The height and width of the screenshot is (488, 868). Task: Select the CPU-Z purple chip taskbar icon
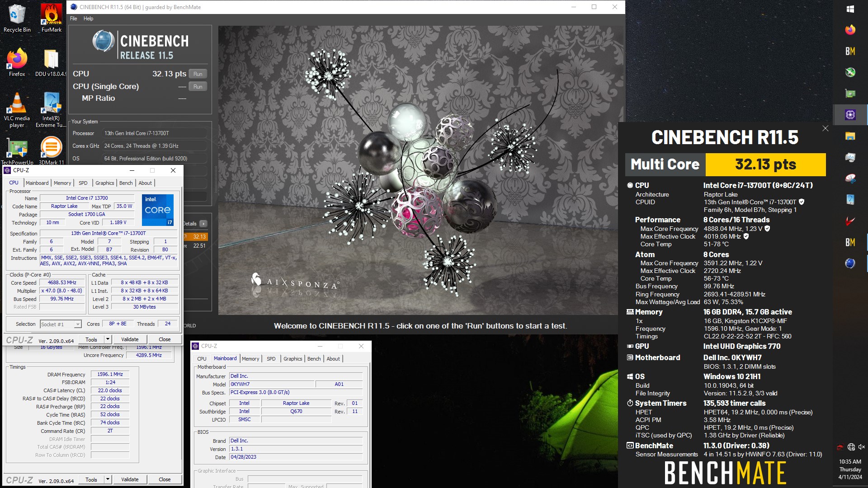point(850,115)
